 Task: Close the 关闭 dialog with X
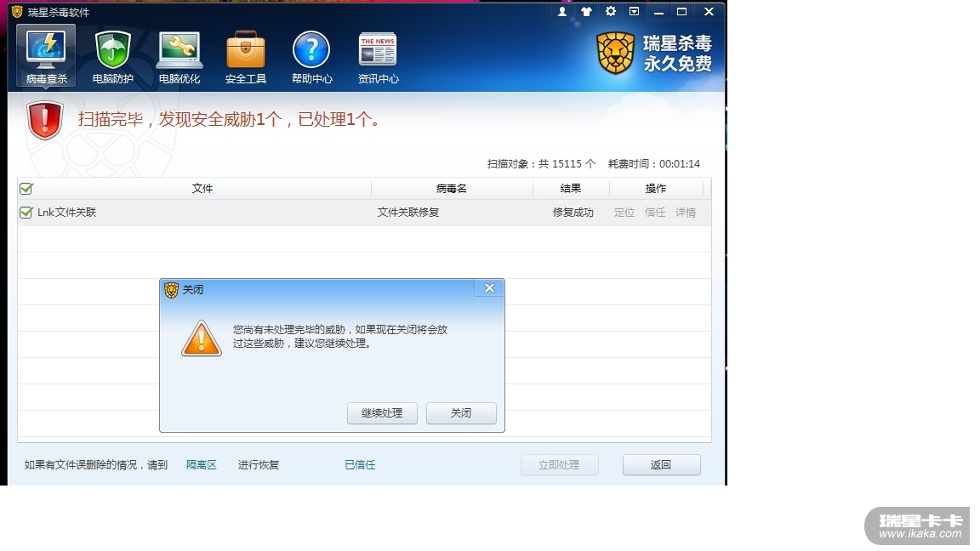[489, 288]
